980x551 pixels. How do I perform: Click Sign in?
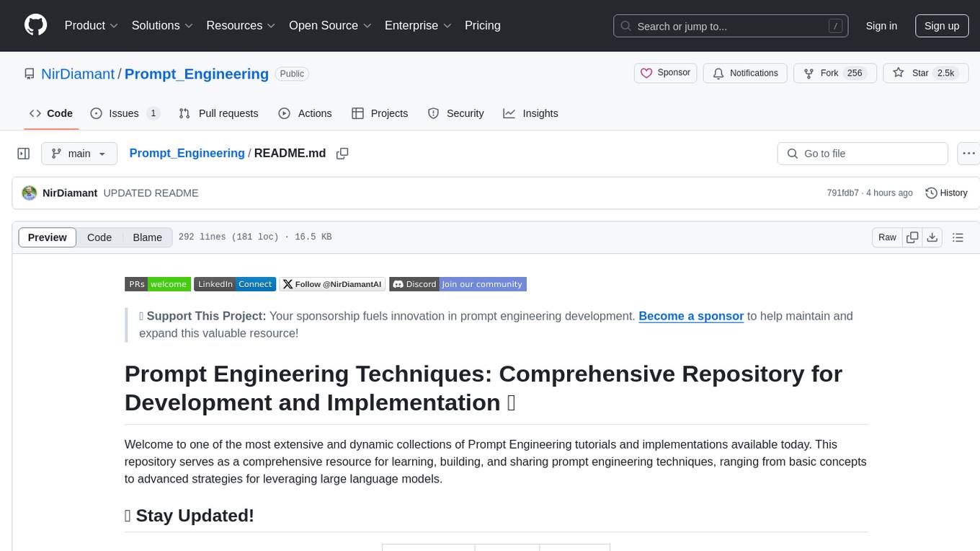coord(881,26)
